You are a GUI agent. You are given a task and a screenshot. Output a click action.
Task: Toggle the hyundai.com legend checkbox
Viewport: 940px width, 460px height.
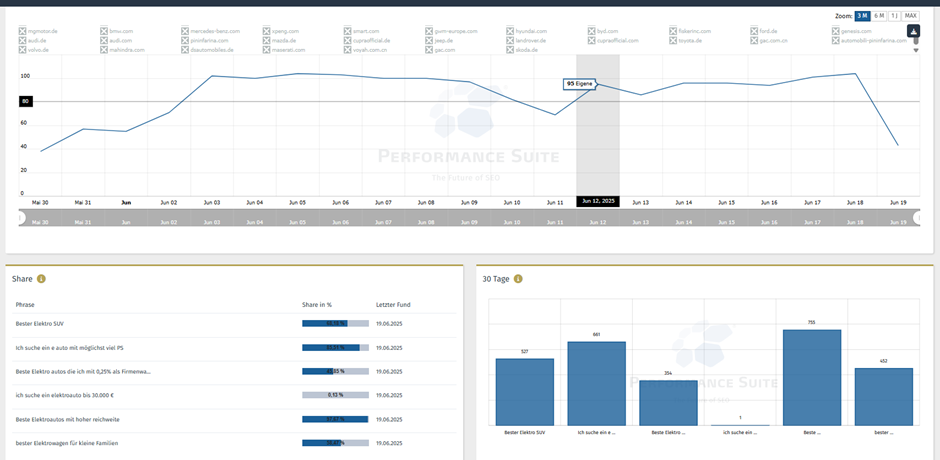[x=510, y=31]
